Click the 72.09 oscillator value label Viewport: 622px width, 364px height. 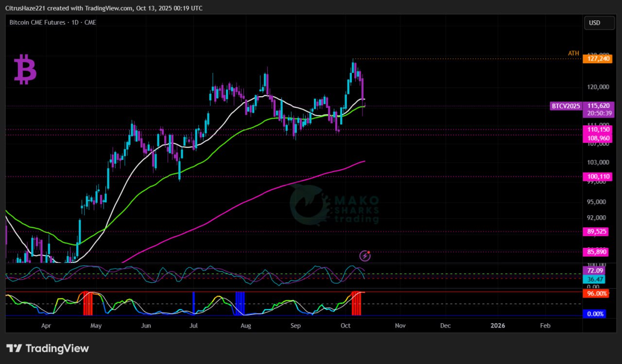pos(595,270)
